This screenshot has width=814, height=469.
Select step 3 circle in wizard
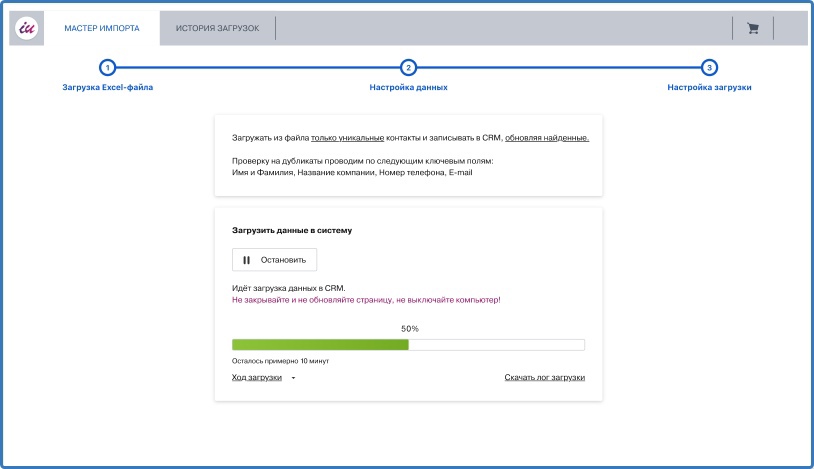tap(709, 68)
